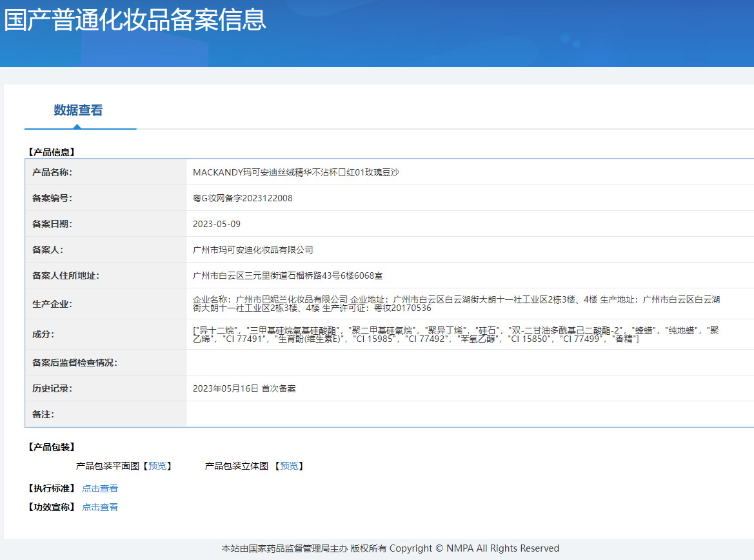Click the 备案编号 value 粤G妆网备字2023122008
The image size is (754, 560).
click(x=243, y=198)
